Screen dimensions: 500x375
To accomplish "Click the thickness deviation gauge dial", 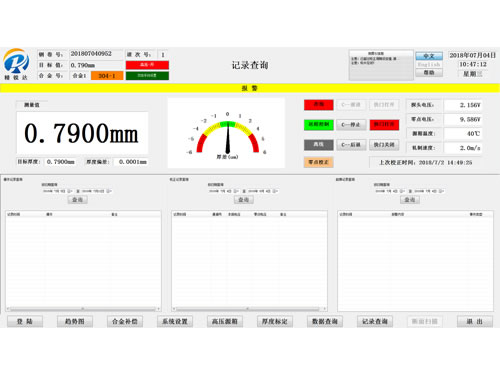I will click(227, 133).
